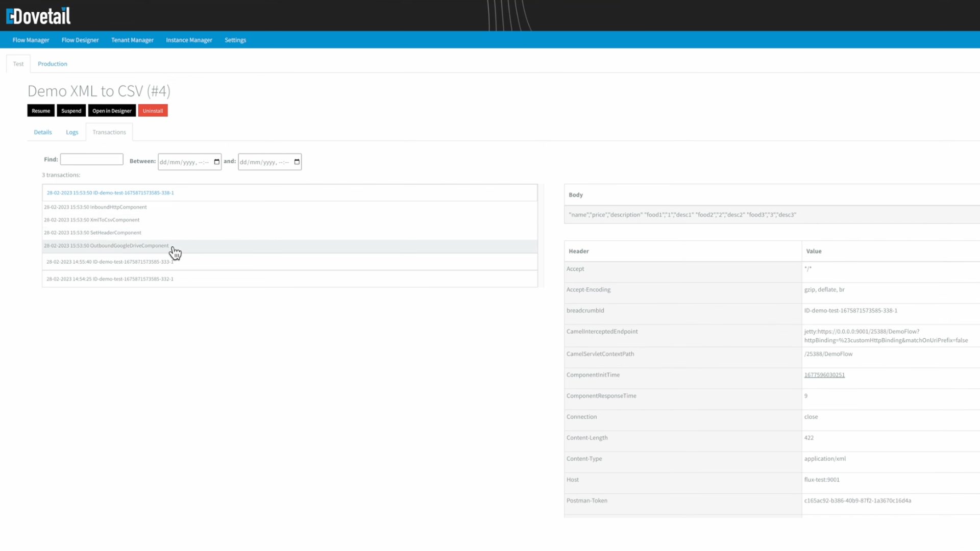Suspend the flow
The image size is (980, 551).
point(71,110)
